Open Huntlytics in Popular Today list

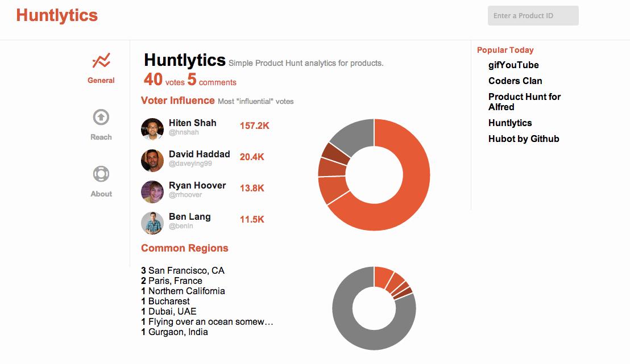pos(510,123)
